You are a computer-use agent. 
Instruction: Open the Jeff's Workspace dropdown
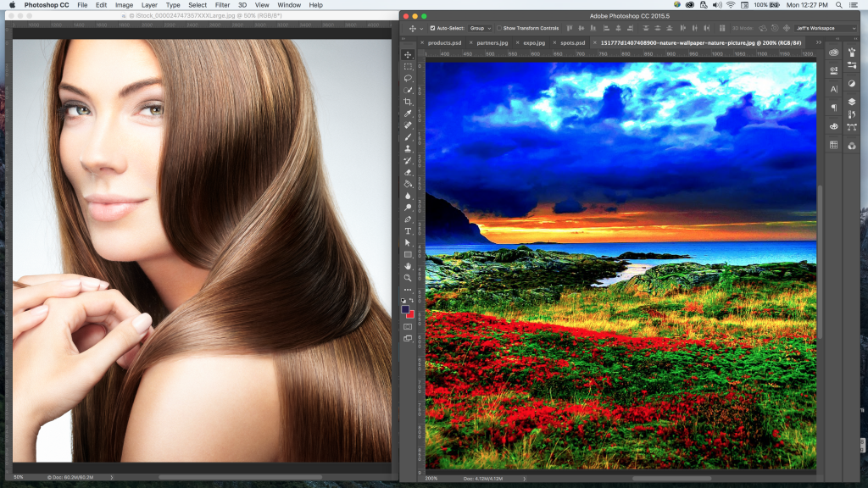[x=826, y=28]
